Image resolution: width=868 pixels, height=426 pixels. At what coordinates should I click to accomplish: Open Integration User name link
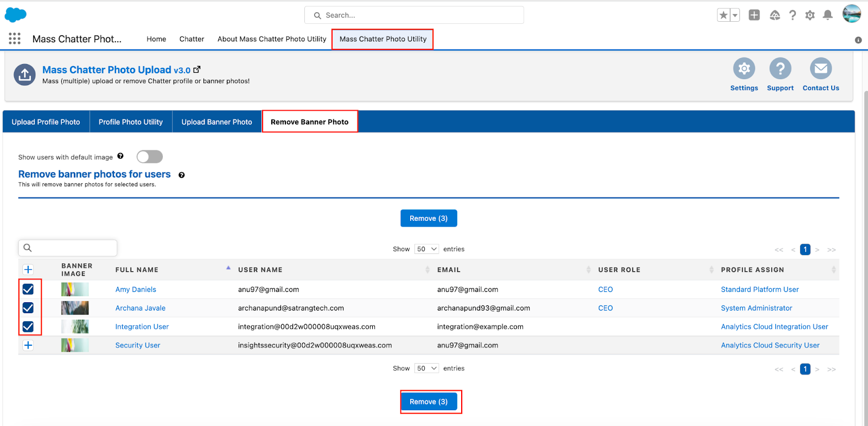[142, 327]
